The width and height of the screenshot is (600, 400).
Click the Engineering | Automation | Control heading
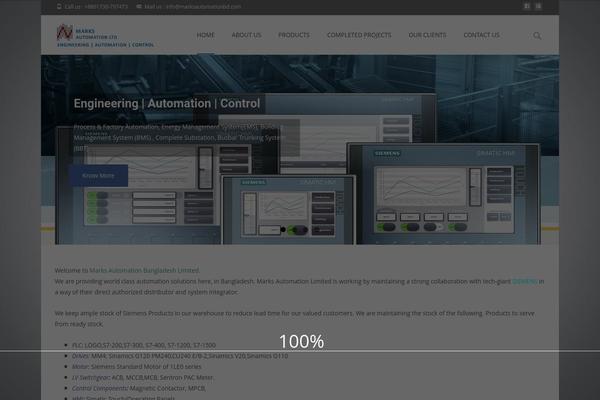[167, 103]
